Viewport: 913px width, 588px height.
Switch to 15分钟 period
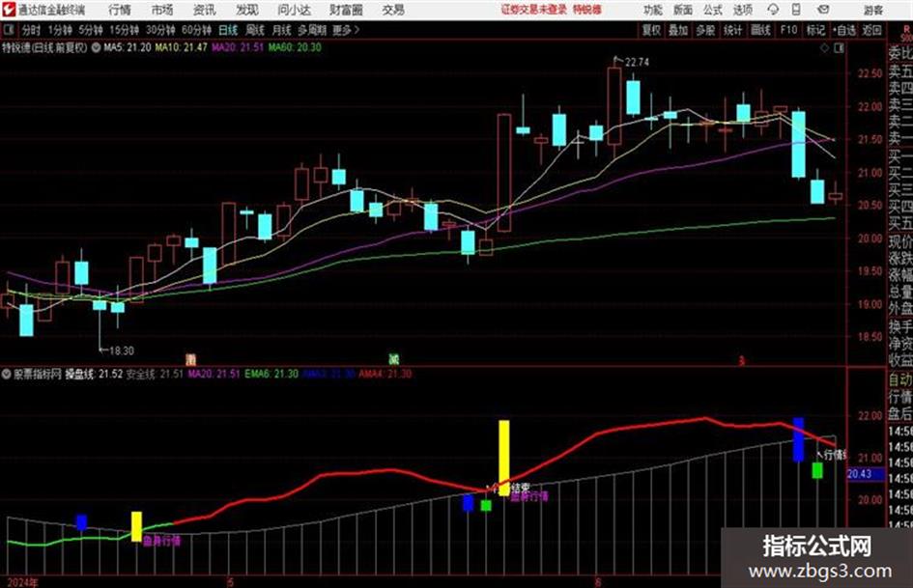tap(124, 30)
